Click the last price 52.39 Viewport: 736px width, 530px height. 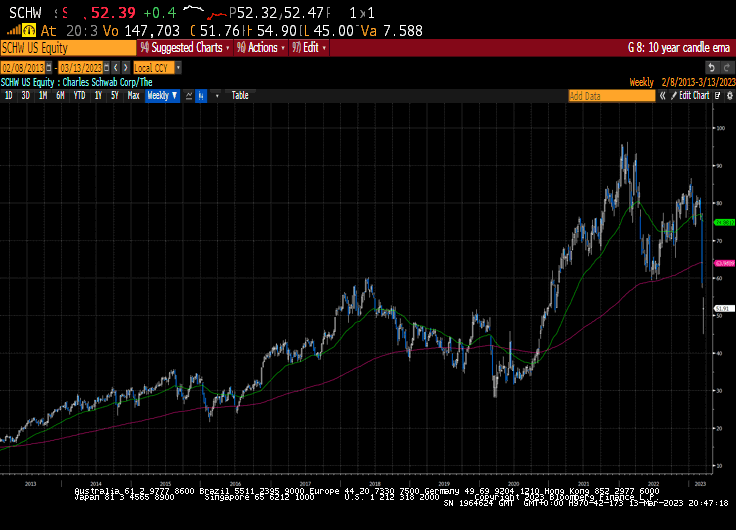(x=113, y=13)
